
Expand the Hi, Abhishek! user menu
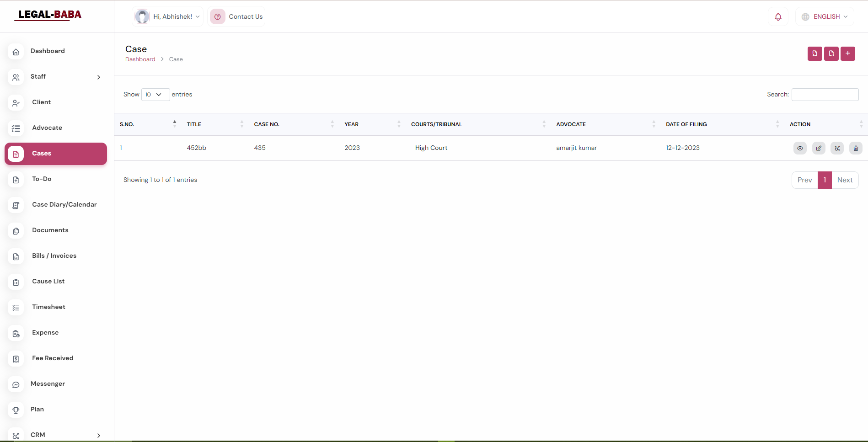pyautogui.click(x=168, y=17)
